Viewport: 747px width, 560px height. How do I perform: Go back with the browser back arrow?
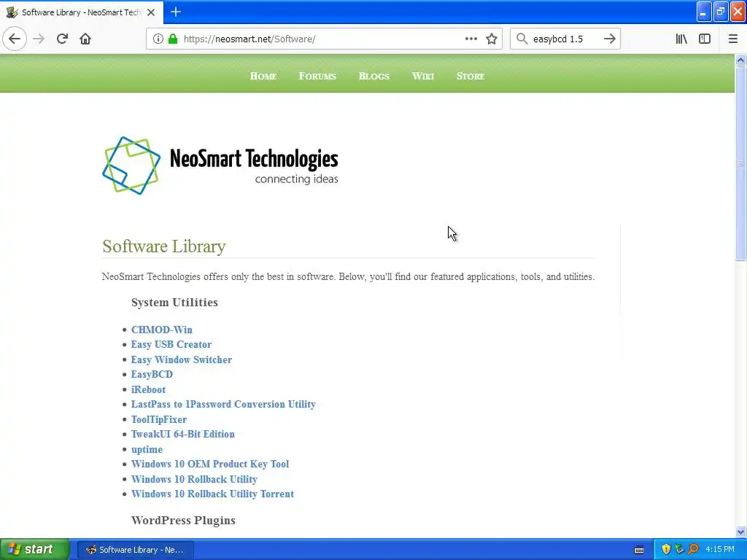coord(15,39)
